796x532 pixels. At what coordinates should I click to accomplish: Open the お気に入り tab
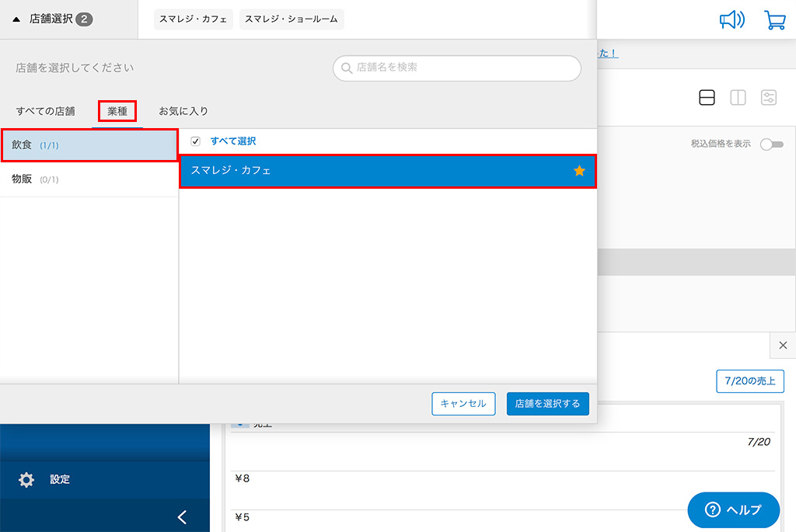point(183,111)
